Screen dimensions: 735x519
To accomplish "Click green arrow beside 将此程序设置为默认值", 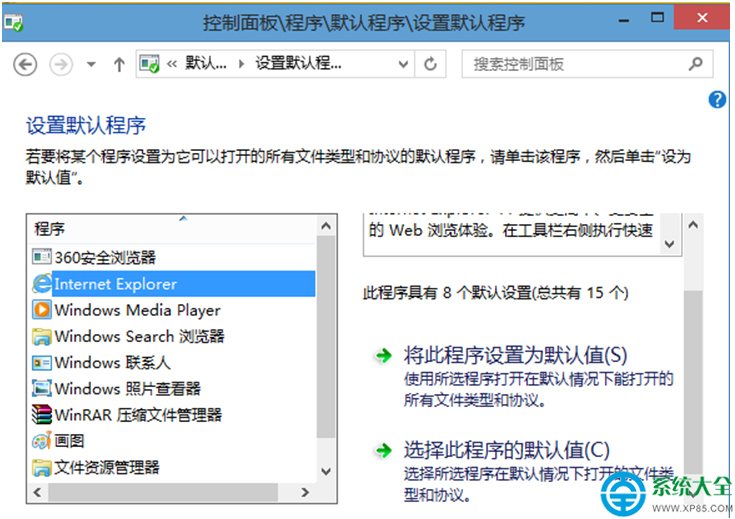I will (383, 355).
